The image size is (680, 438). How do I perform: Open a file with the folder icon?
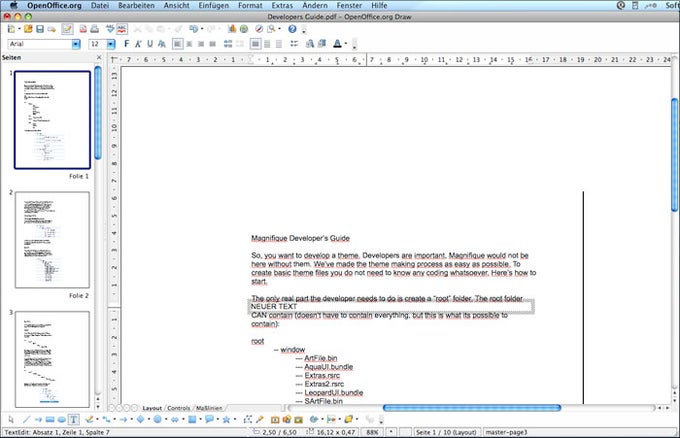pos(28,29)
